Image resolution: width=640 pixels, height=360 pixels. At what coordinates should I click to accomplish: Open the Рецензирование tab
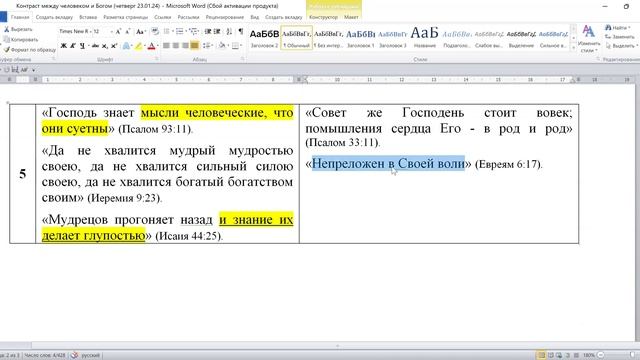click(224, 17)
